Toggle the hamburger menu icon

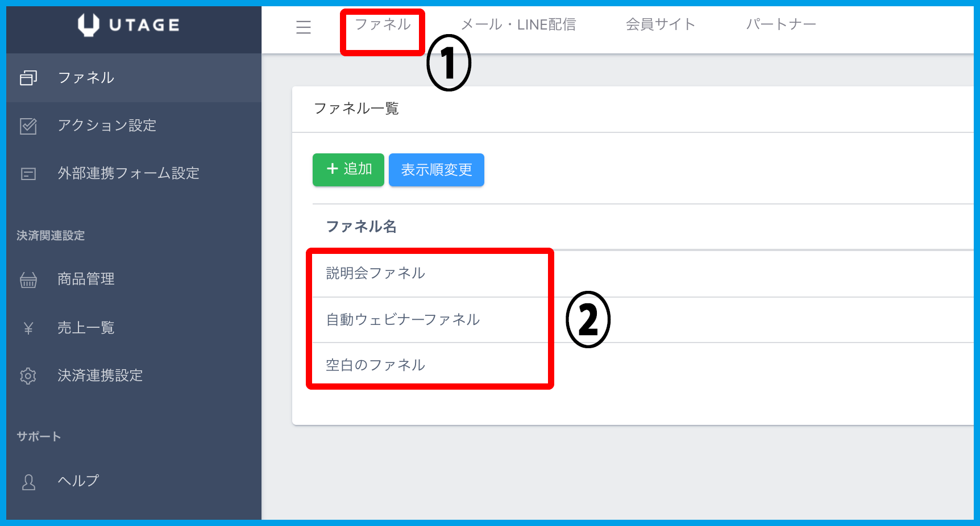[304, 27]
